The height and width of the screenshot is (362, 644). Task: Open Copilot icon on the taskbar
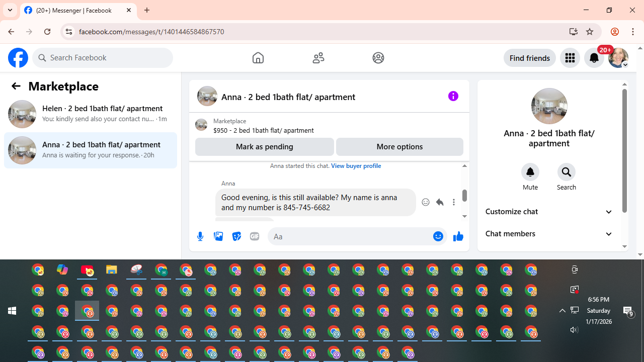coord(62,270)
